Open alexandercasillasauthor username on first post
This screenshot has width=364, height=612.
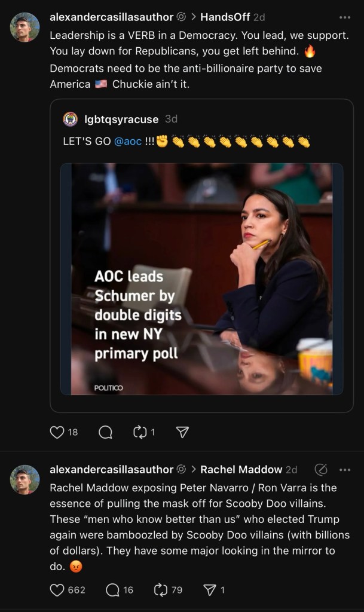point(111,17)
